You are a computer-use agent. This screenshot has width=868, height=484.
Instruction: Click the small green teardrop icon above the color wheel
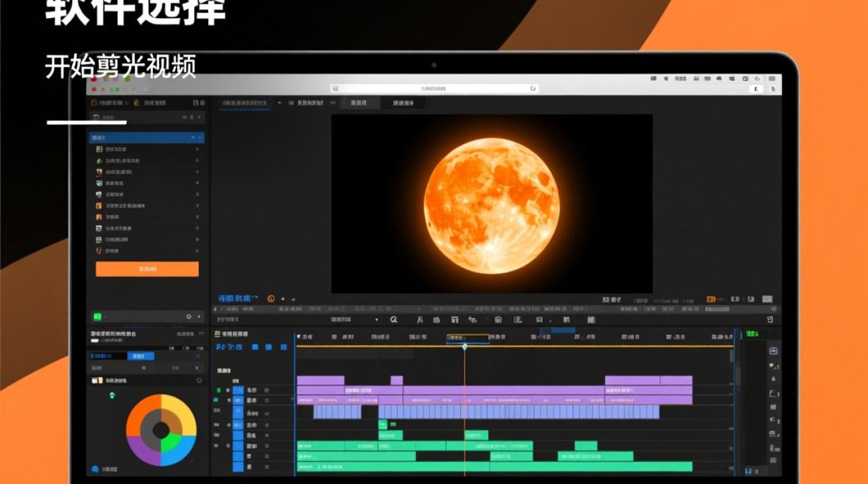point(112,395)
